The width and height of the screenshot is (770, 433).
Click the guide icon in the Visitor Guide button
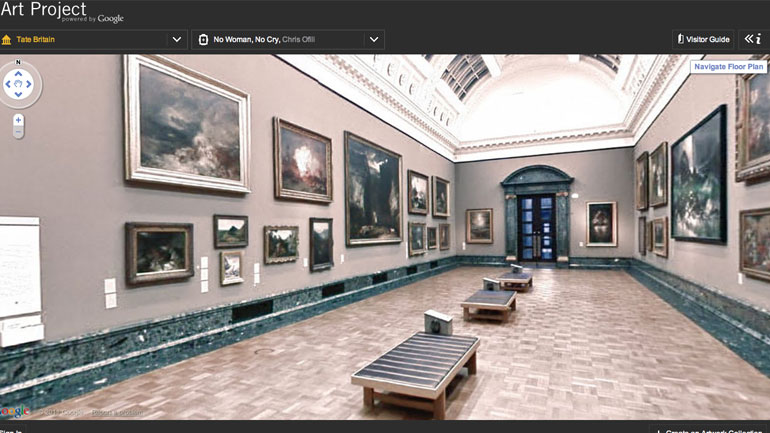click(x=681, y=39)
